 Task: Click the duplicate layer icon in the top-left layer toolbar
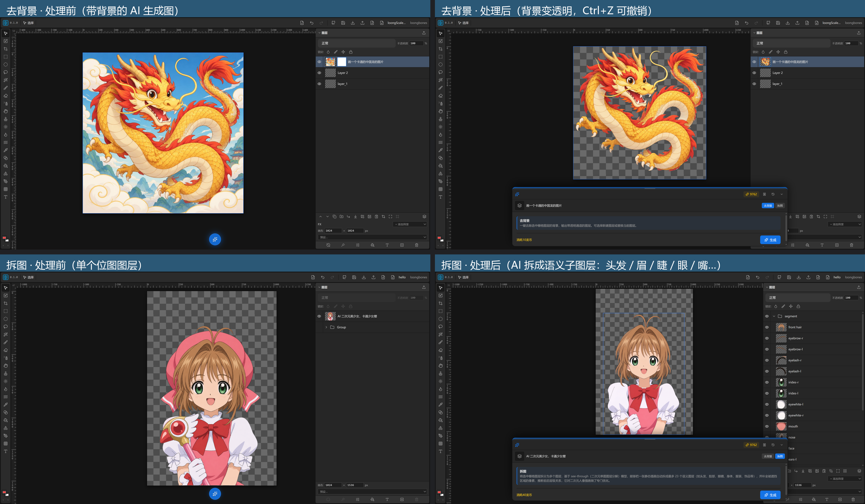pos(334,217)
